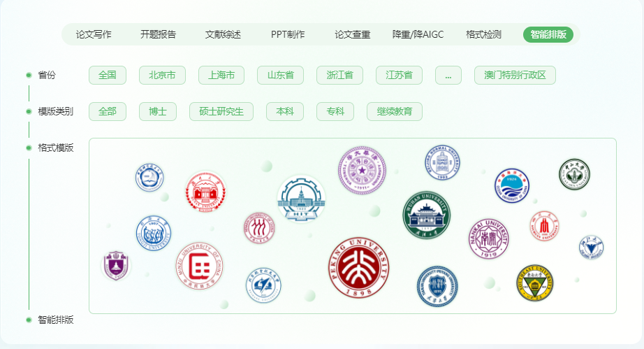Select the 本科 template category

point(285,111)
